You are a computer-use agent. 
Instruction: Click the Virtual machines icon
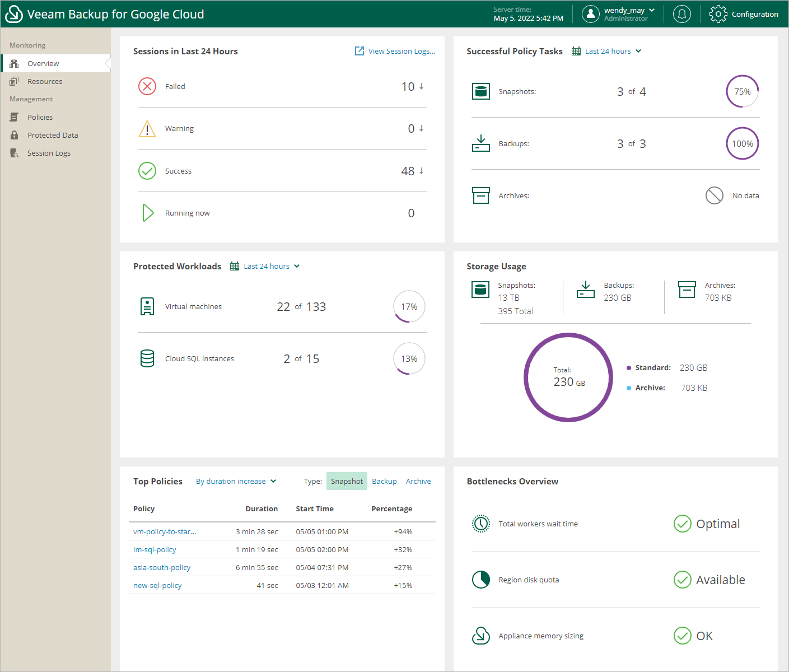pyautogui.click(x=147, y=306)
